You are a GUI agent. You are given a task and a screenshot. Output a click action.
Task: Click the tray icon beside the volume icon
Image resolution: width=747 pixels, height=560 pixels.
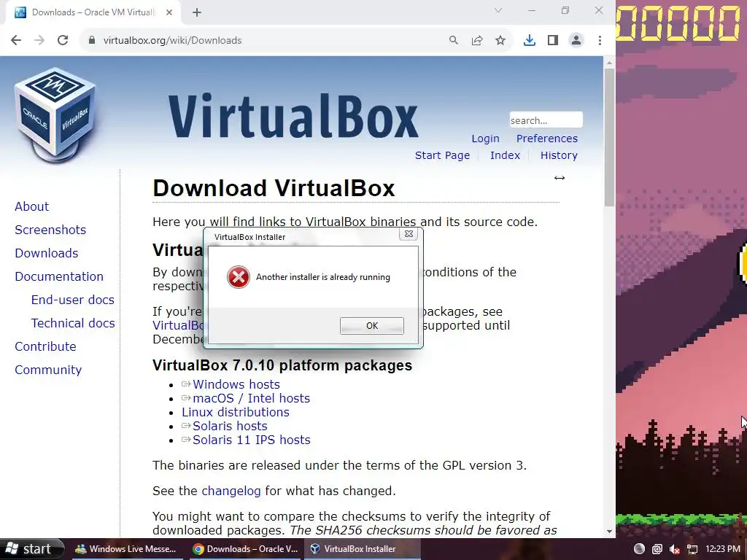657,549
